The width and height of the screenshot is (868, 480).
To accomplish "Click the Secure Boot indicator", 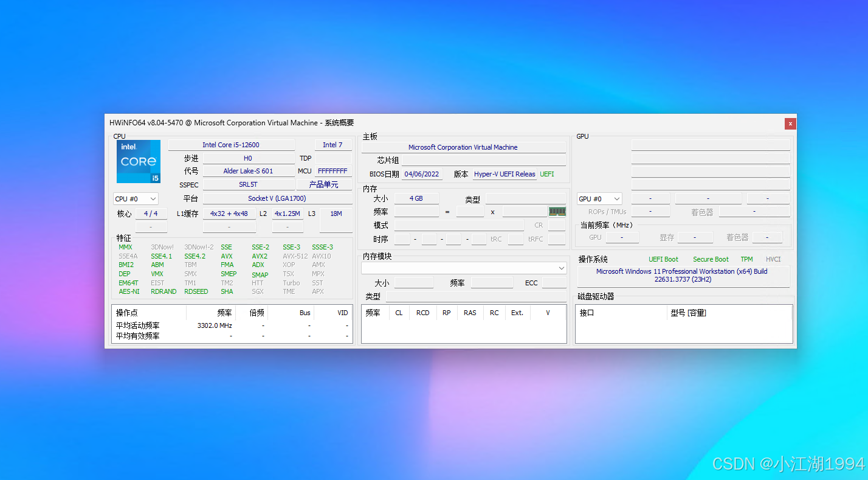I will pyautogui.click(x=711, y=259).
